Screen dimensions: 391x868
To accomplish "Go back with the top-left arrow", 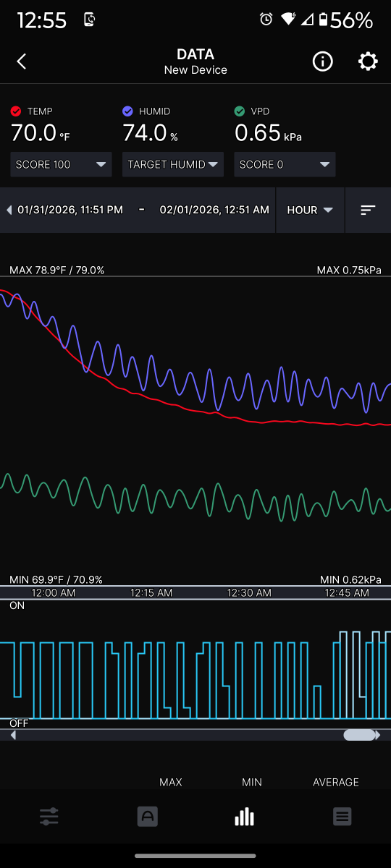I will tap(22, 61).
